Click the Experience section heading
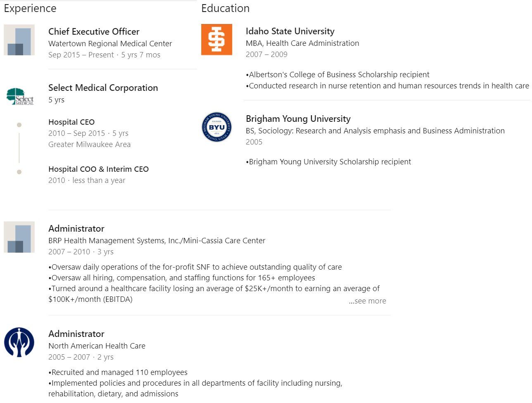532x403 pixels. tap(30, 8)
